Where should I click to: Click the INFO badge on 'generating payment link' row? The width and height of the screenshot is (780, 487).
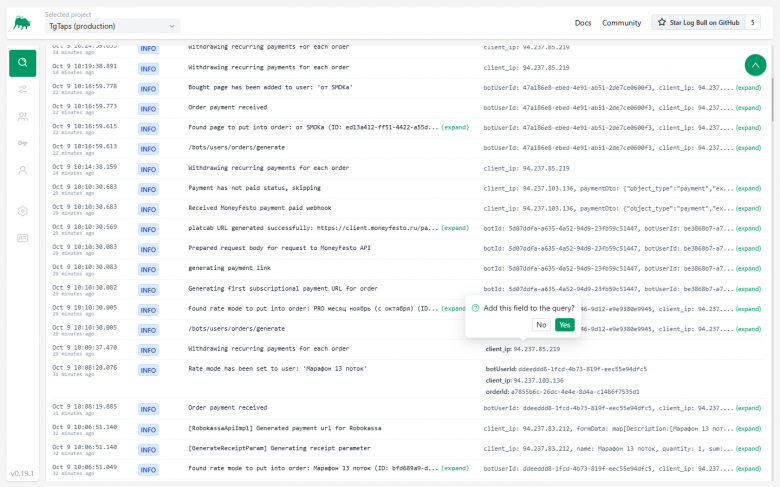(148, 268)
